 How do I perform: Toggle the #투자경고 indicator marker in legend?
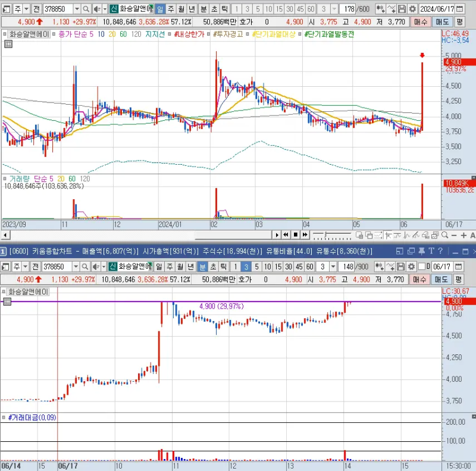point(209,34)
